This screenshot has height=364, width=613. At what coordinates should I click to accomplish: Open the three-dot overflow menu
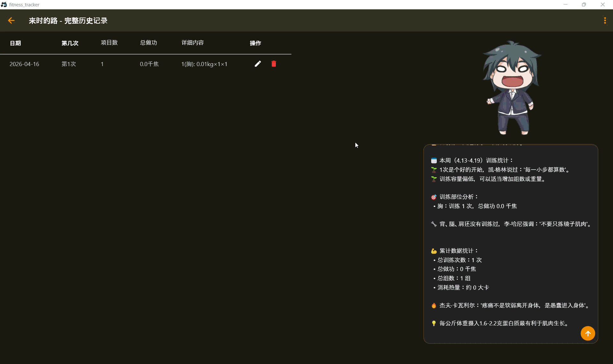(x=605, y=20)
